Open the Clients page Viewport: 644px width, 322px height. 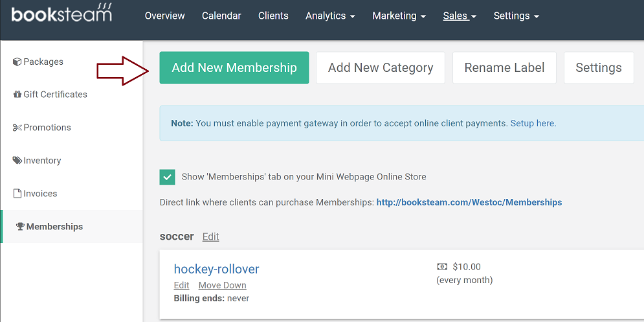pyautogui.click(x=273, y=16)
